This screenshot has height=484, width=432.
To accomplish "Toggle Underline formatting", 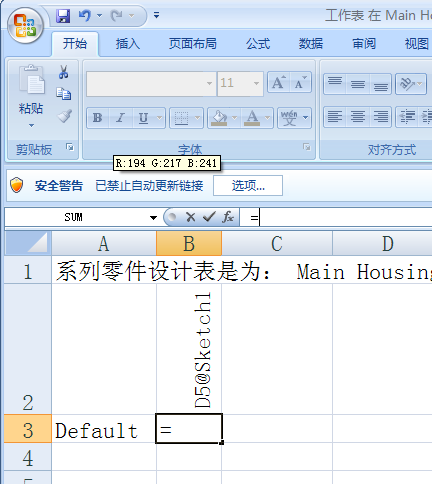I will click(143, 118).
